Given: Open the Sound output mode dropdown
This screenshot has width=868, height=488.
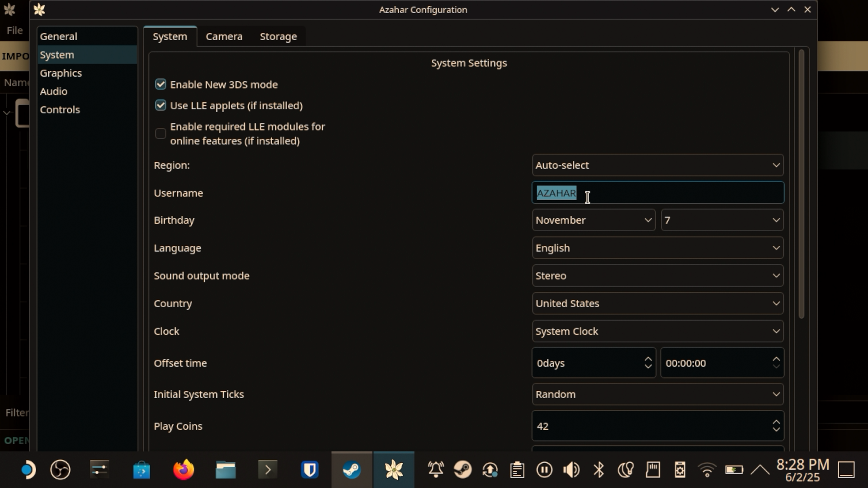Looking at the screenshot, I should coord(658,276).
